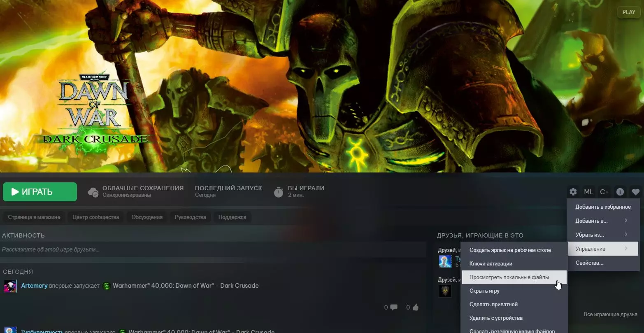Screen dimensions: 644x333
Task: Click the Синхронизированы status text
Action: pos(127,195)
